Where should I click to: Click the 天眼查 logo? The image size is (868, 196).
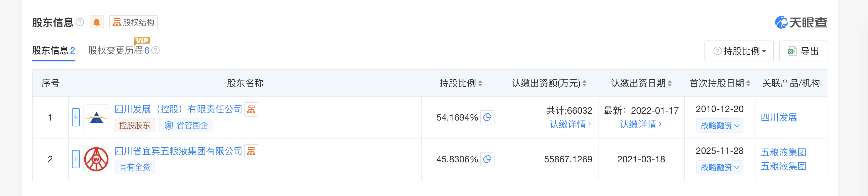pos(801,23)
